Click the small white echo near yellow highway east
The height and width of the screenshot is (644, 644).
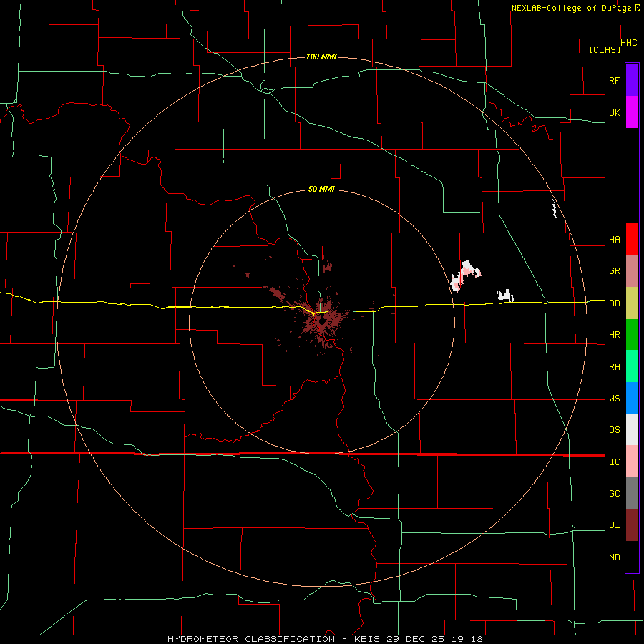pos(506,296)
